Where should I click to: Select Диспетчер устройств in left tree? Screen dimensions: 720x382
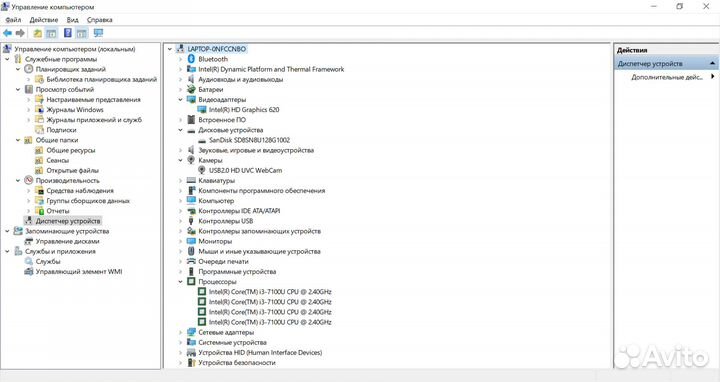(68, 221)
